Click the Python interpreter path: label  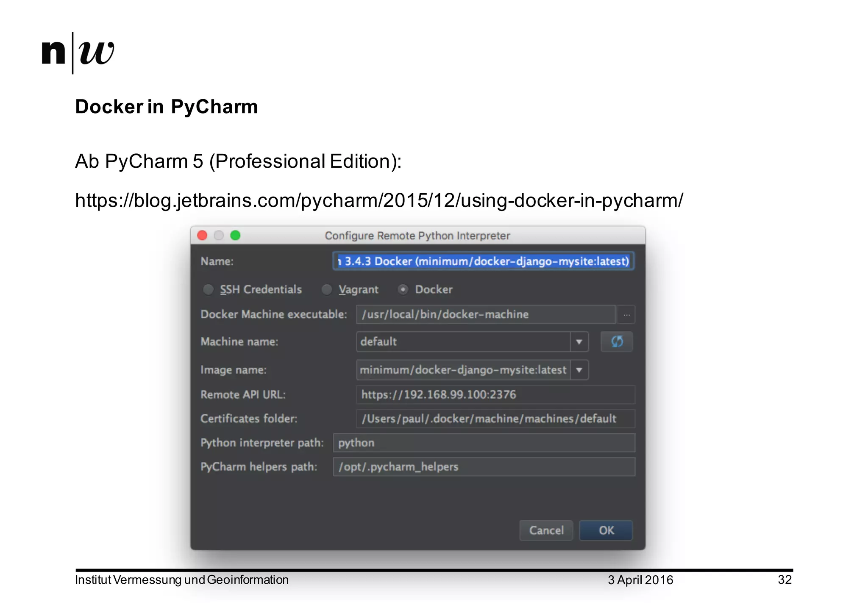(262, 443)
